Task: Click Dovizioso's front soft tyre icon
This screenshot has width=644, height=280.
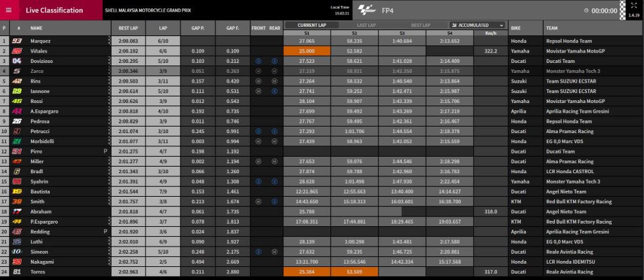Action: tap(259, 61)
